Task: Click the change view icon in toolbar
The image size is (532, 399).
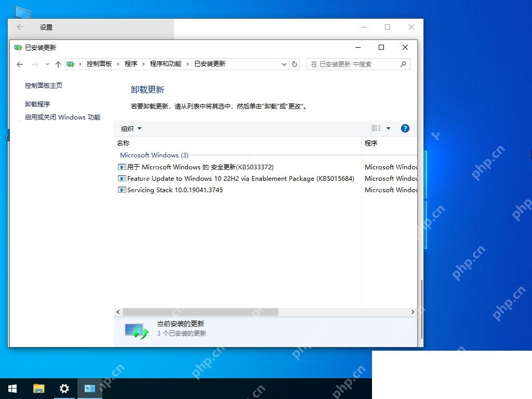Action: (x=376, y=128)
